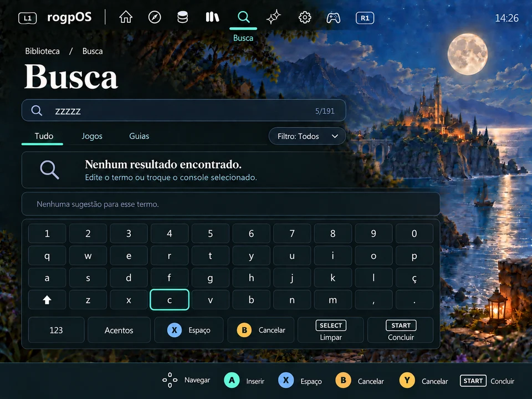532x399 pixels.
Task: Switch to the Jogos tab
Action: click(92, 136)
